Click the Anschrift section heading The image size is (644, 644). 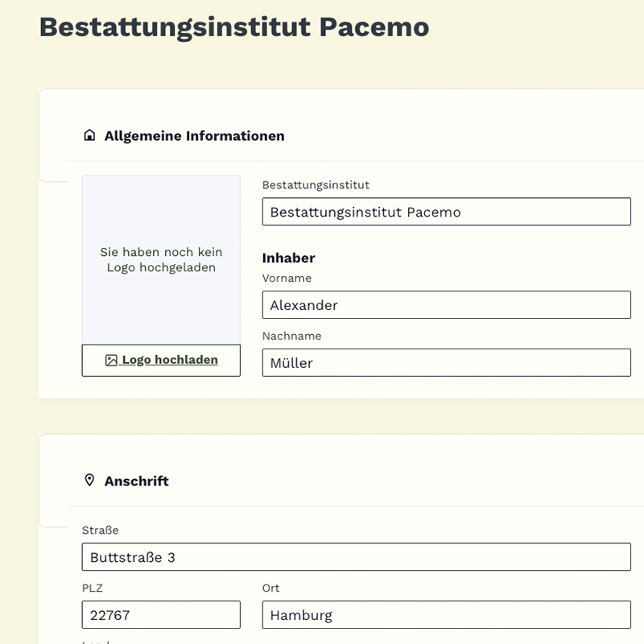pos(137,481)
